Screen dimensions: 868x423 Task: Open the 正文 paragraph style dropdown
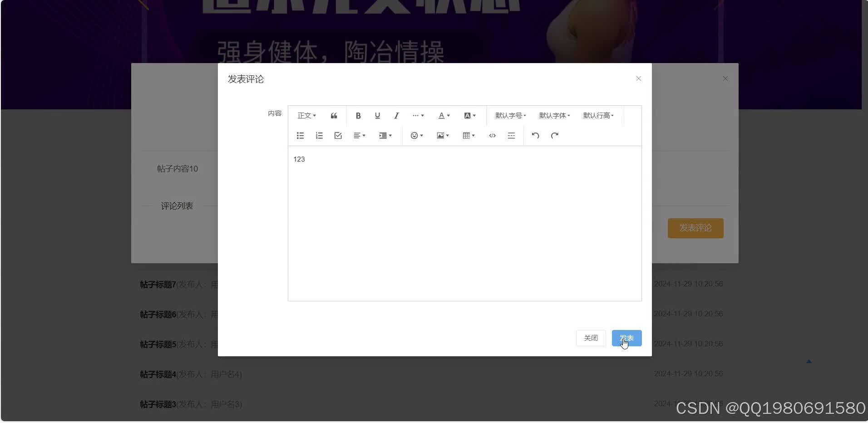tap(306, 115)
